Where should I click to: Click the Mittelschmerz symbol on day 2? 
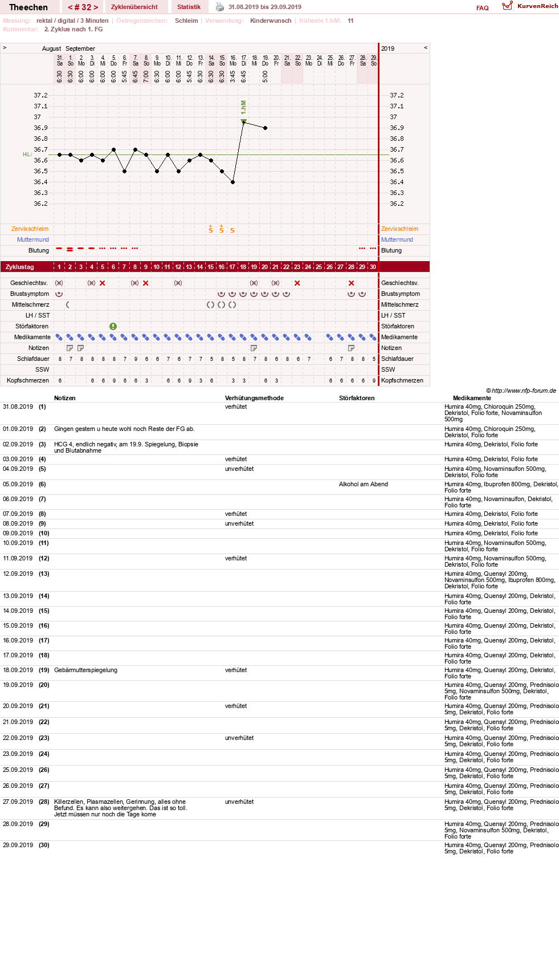click(x=68, y=304)
